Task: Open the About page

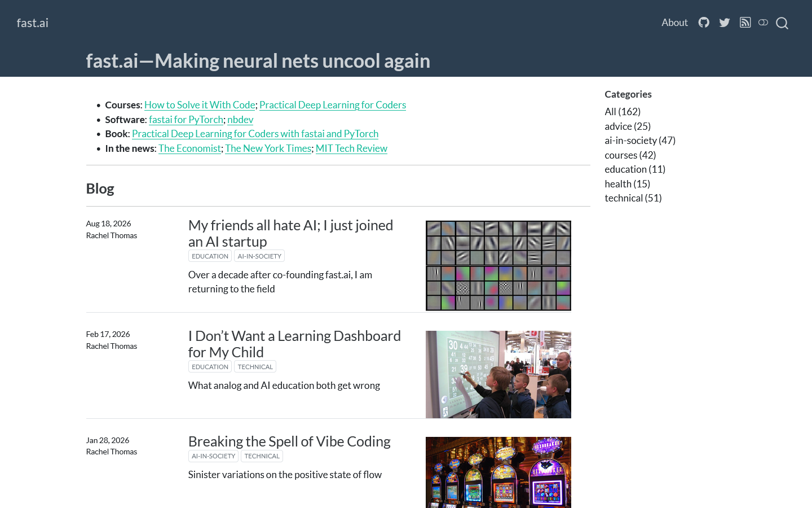Action: [x=674, y=23]
